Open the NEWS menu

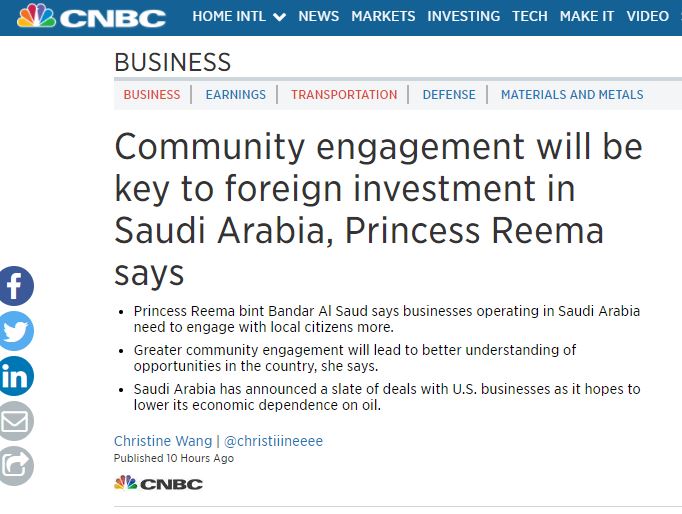[318, 16]
